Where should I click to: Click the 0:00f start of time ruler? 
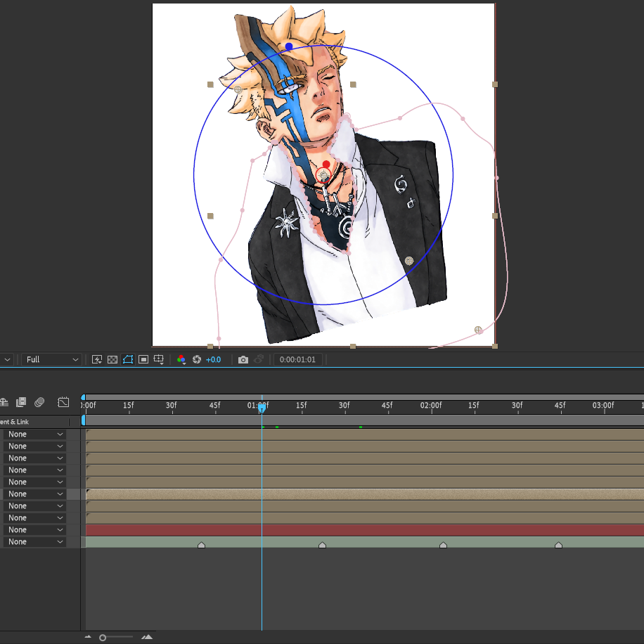[89, 406]
